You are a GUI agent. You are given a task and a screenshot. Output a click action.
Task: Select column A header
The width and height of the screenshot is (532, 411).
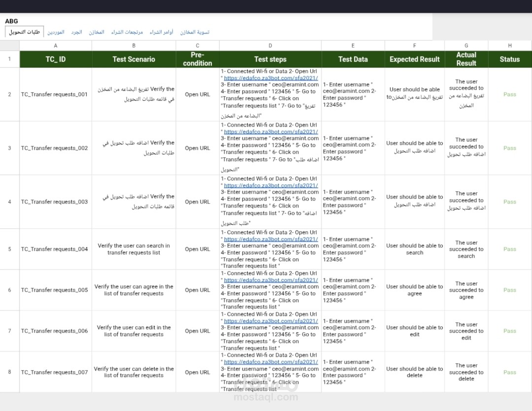[x=56, y=45]
